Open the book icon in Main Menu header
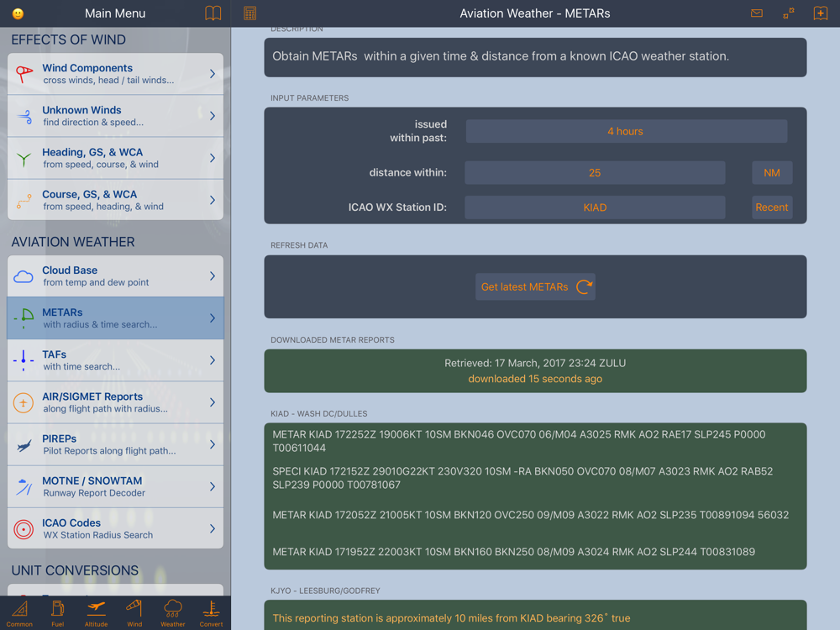 point(213,13)
